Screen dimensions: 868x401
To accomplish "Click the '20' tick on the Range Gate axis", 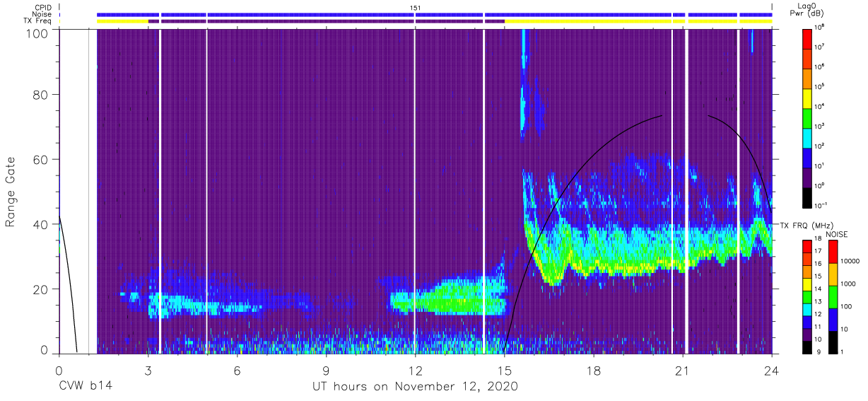I will click(x=41, y=289).
